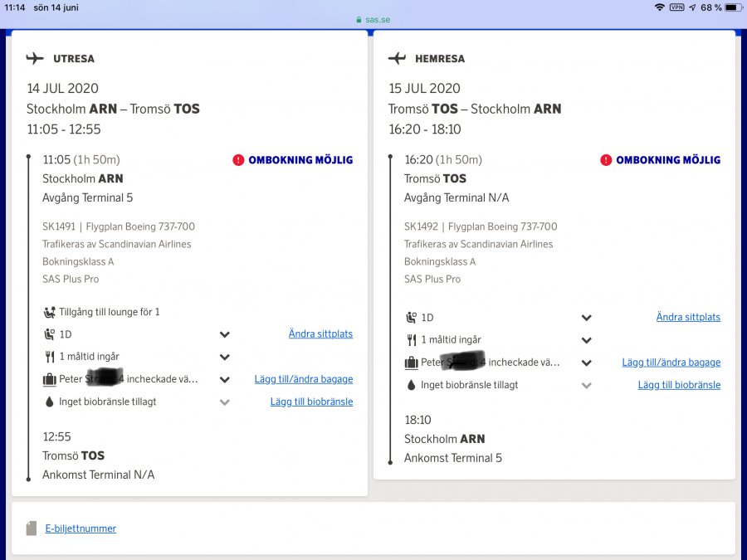
Task: Click Lägg till biobränsle link in outbound flight
Action: click(x=311, y=402)
